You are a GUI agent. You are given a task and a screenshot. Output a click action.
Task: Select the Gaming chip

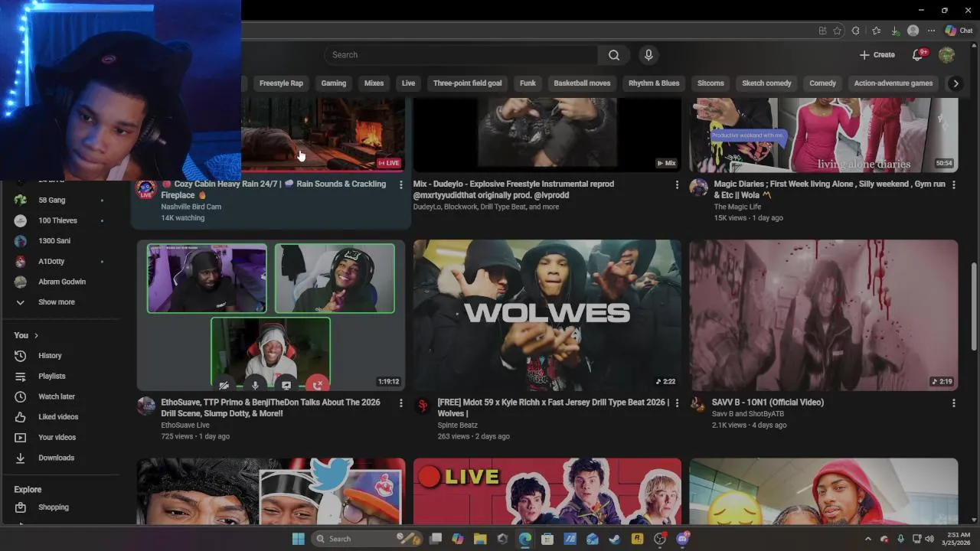[334, 83]
